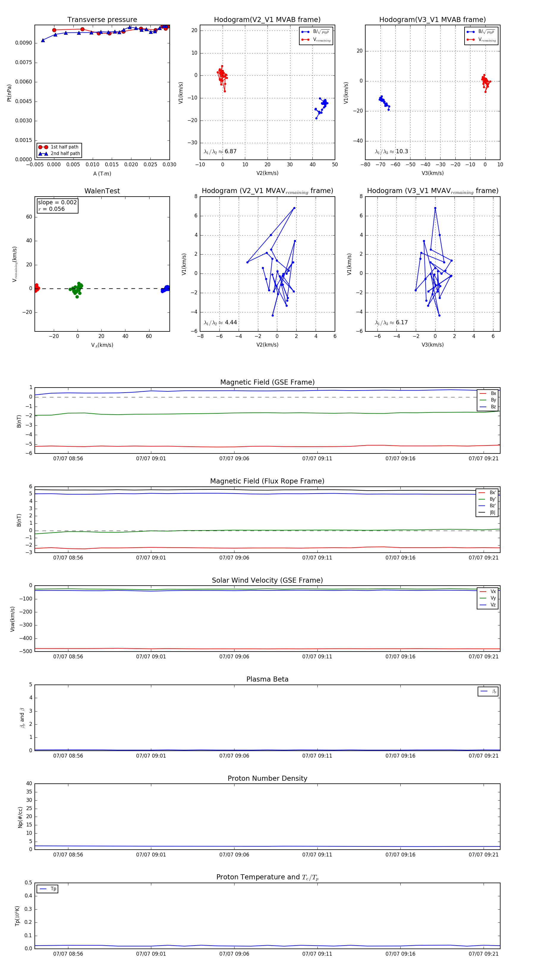Click the 'A (T·m)' axis label
The image size is (535, 980).
tap(102, 173)
